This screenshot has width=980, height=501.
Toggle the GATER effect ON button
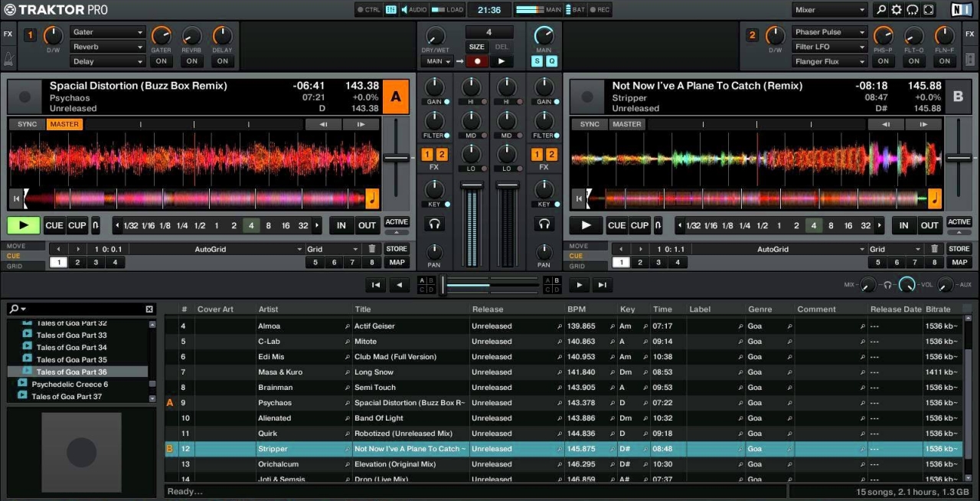coord(161,61)
